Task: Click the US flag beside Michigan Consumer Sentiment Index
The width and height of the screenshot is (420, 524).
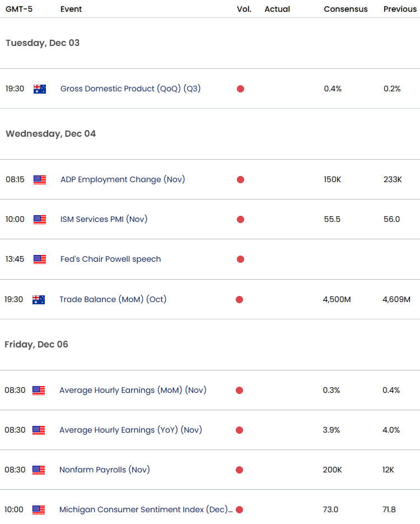Action: [40, 509]
